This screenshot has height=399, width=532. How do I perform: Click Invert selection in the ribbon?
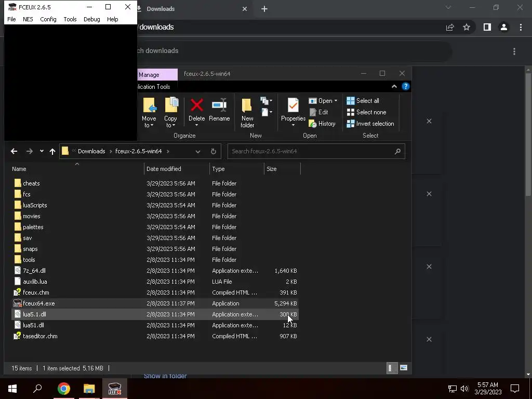[370, 124]
